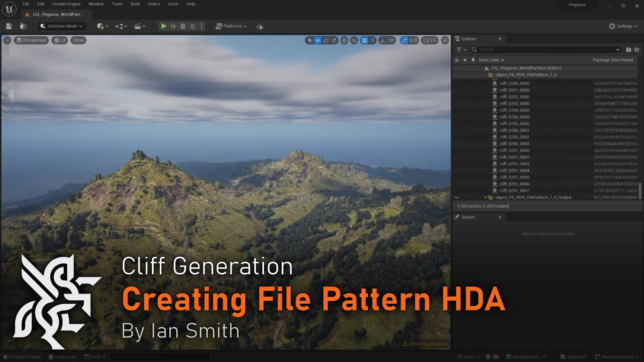The image size is (644, 362).
Task: Select the Rotate transform tool
Action: [326, 40]
